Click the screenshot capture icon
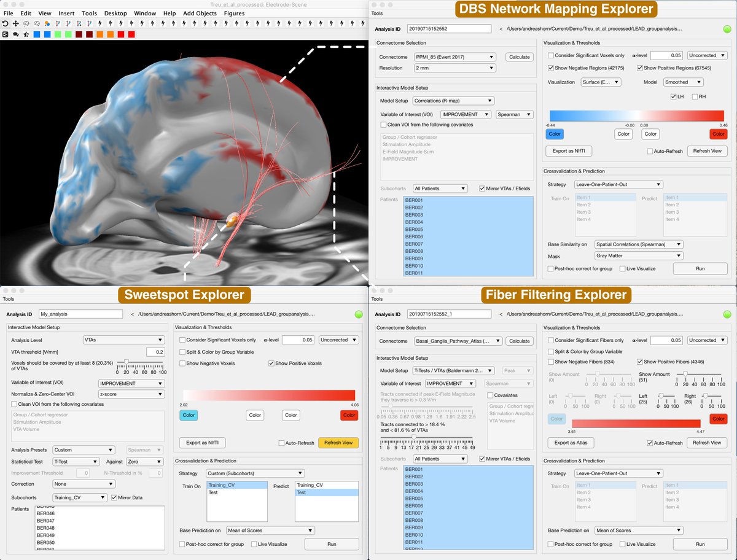Image resolution: width=737 pixels, height=560 pixels. (5, 34)
